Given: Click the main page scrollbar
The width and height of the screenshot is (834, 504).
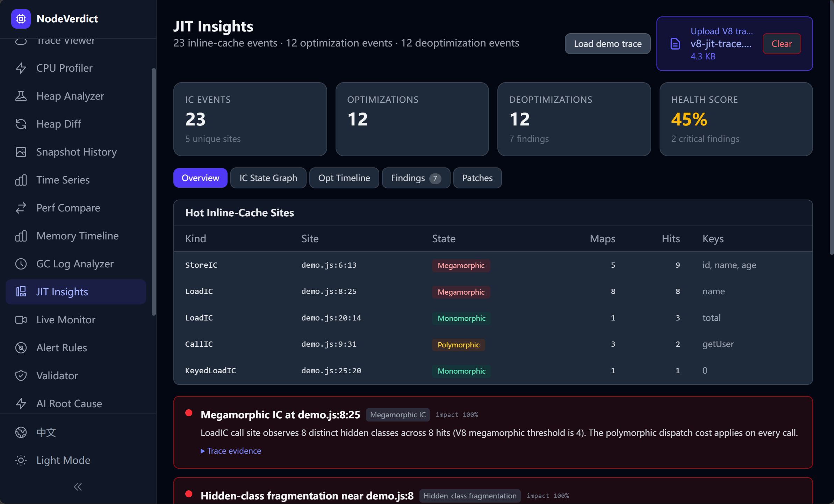Looking at the screenshot, I should (832, 128).
